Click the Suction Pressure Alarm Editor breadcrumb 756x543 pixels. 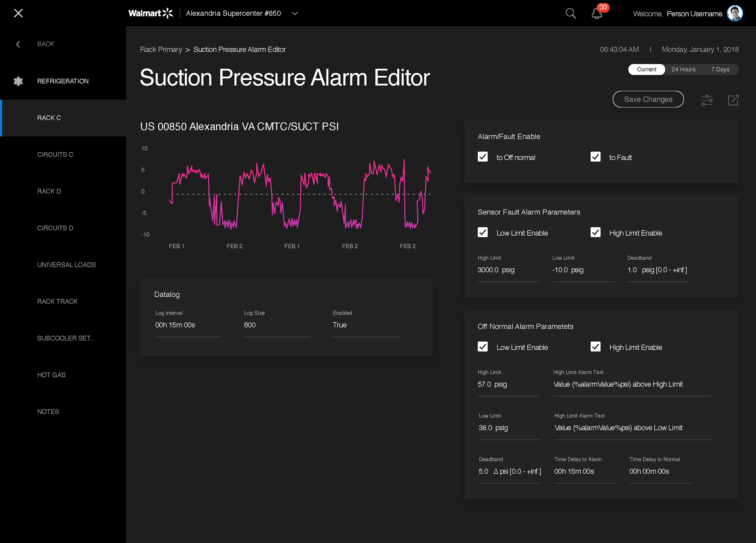point(239,50)
